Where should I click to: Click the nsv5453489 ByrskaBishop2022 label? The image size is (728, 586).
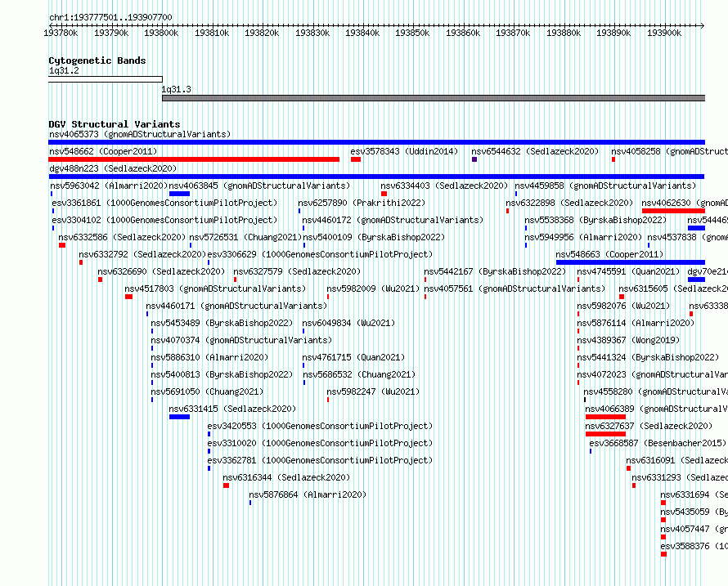coord(222,323)
